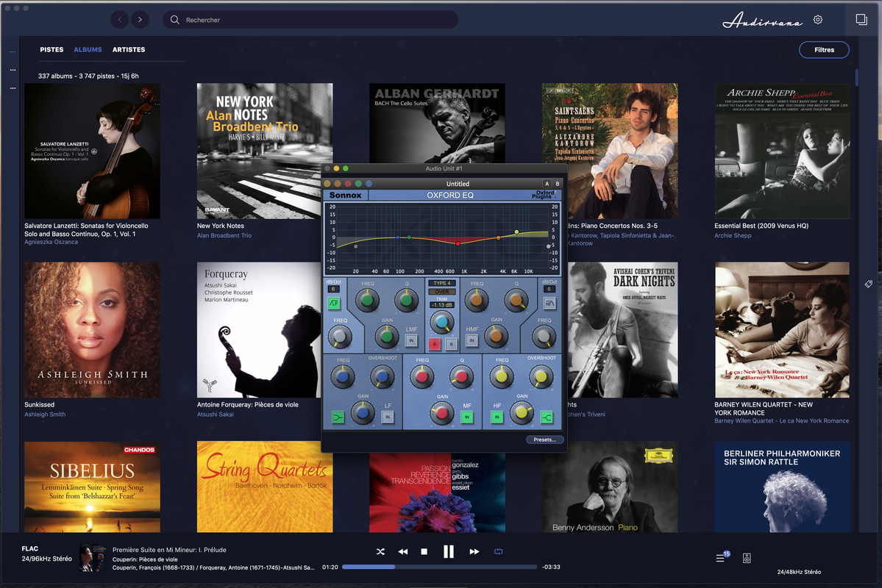Open artist link Archie Shepp
Screen dimensions: 882x588
click(733, 235)
